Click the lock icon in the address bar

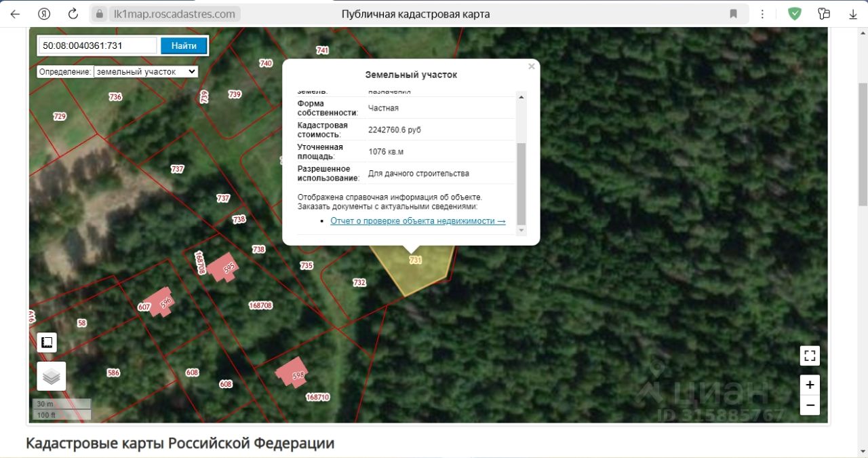pos(100,14)
